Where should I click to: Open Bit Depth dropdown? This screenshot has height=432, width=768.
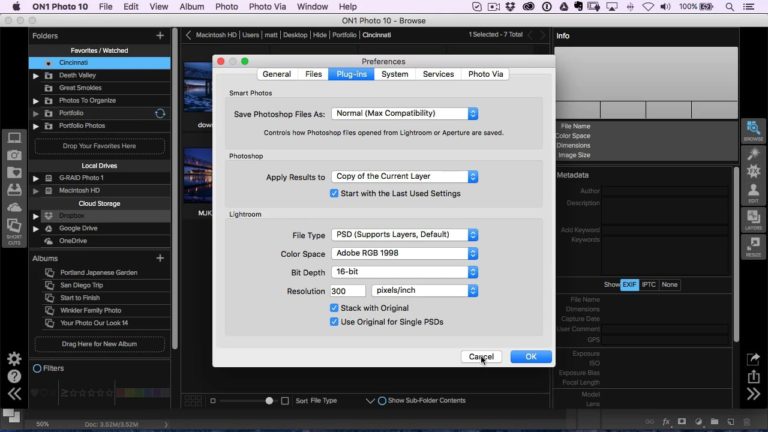pyautogui.click(x=405, y=272)
